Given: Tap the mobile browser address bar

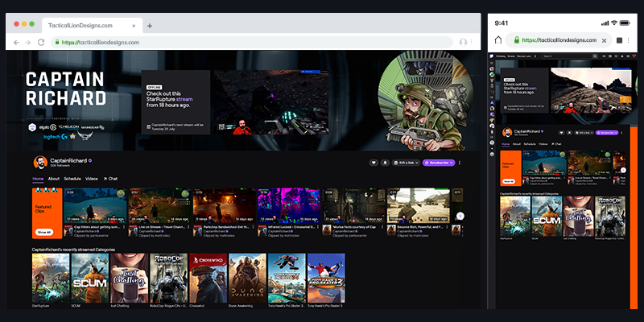Looking at the screenshot, I should (x=559, y=40).
